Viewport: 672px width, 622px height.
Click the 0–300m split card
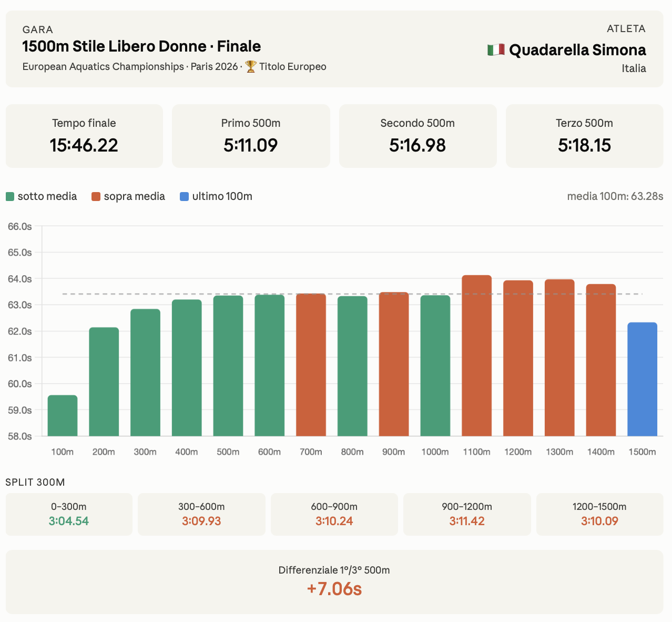click(x=69, y=514)
